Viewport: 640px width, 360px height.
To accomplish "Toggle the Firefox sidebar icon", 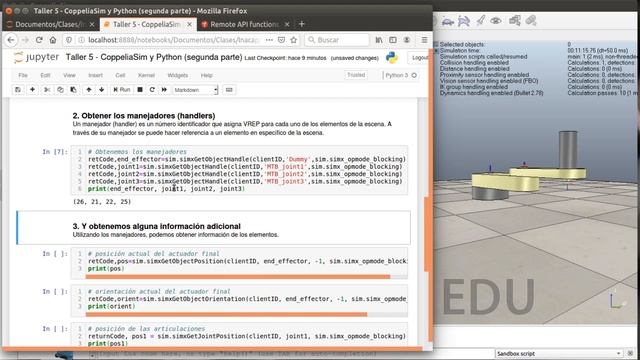I will click(x=393, y=40).
